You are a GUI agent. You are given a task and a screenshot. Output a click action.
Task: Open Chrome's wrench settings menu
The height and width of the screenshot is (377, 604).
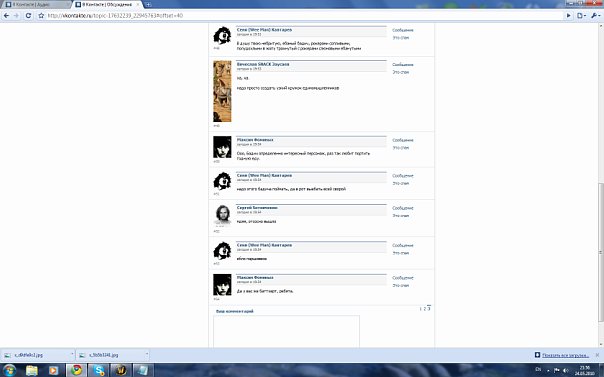[x=595, y=16]
